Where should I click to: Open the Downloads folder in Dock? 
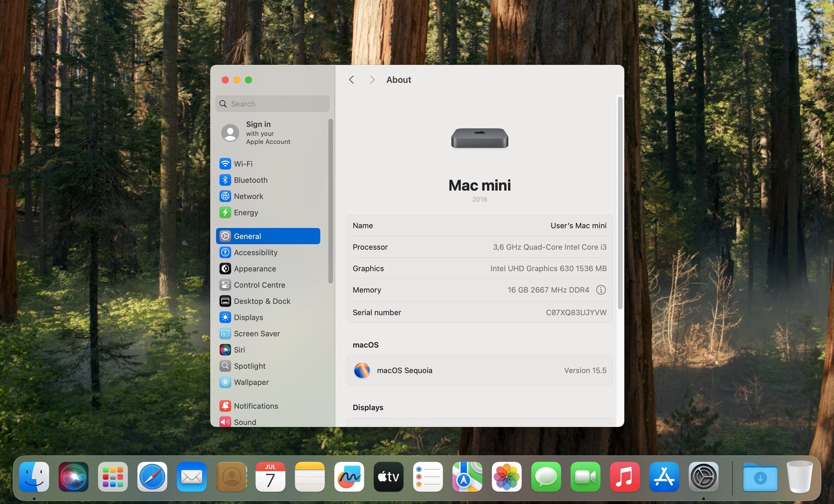tap(760, 477)
